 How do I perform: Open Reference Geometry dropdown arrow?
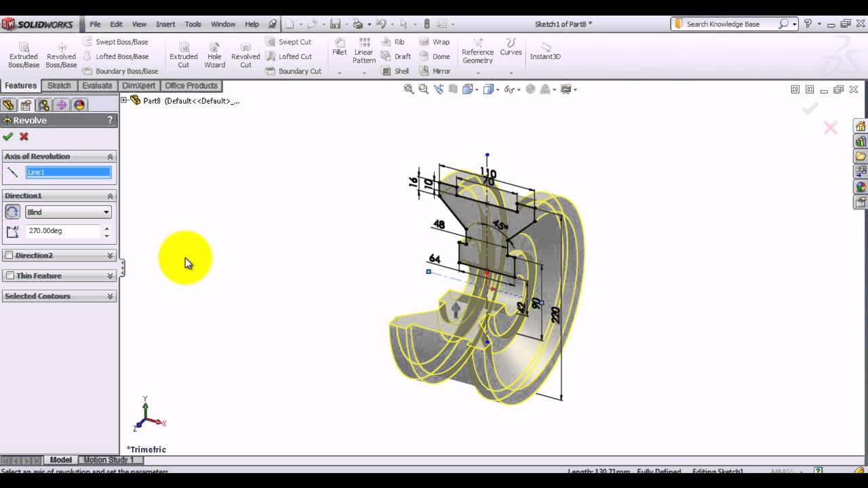[x=478, y=73]
